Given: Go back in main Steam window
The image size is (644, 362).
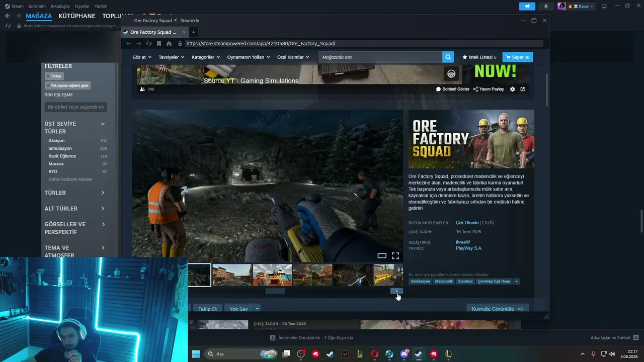Looking at the screenshot, I should tap(8, 16).
